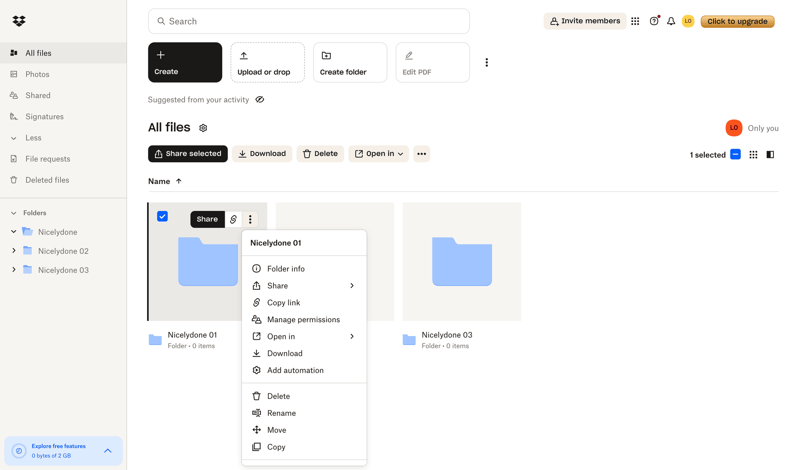Choose Folder info from the context menu
Image resolution: width=800 pixels, height=470 pixels.
(304, 268)
